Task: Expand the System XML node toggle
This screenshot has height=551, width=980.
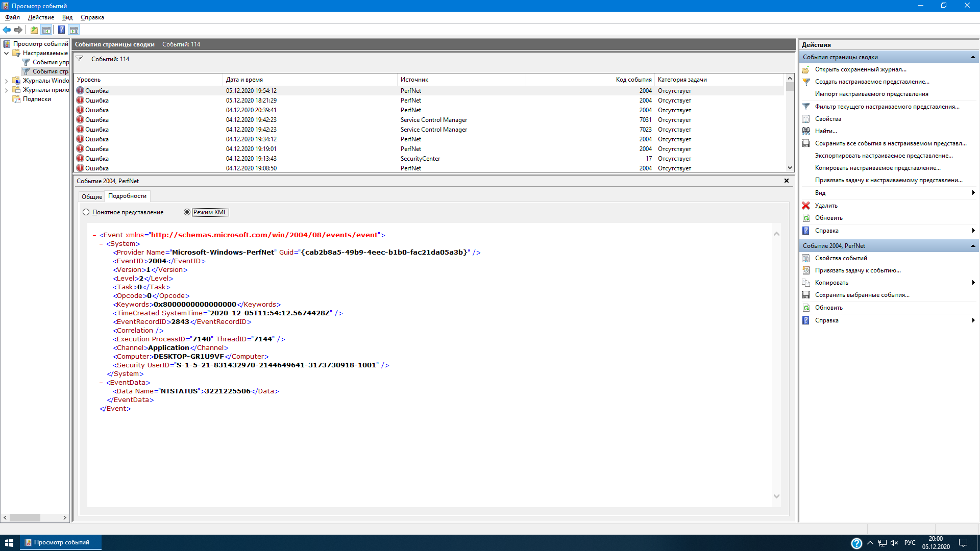Action: pyautogui.click(x=101, y=244)
